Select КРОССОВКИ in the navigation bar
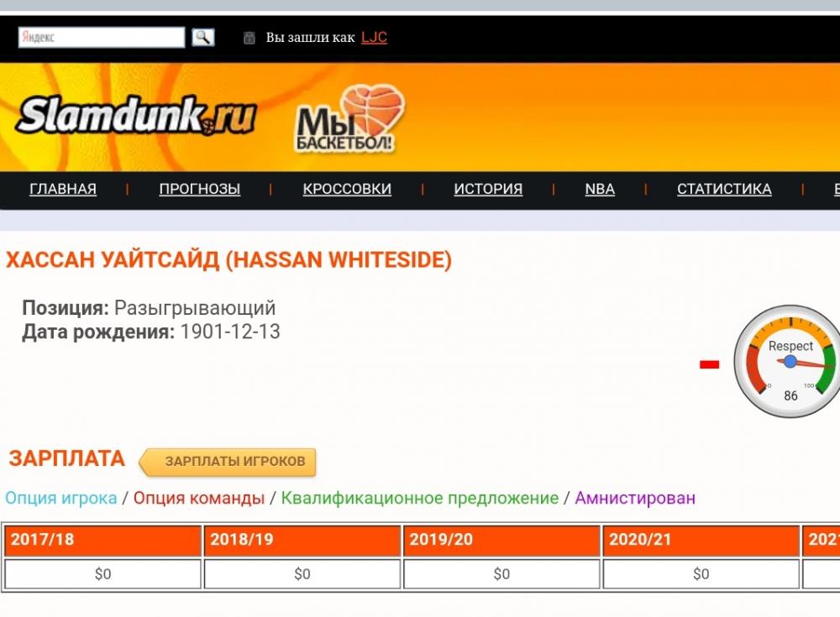The width and height of the screenshot is (840, 617). pos(347,189)
